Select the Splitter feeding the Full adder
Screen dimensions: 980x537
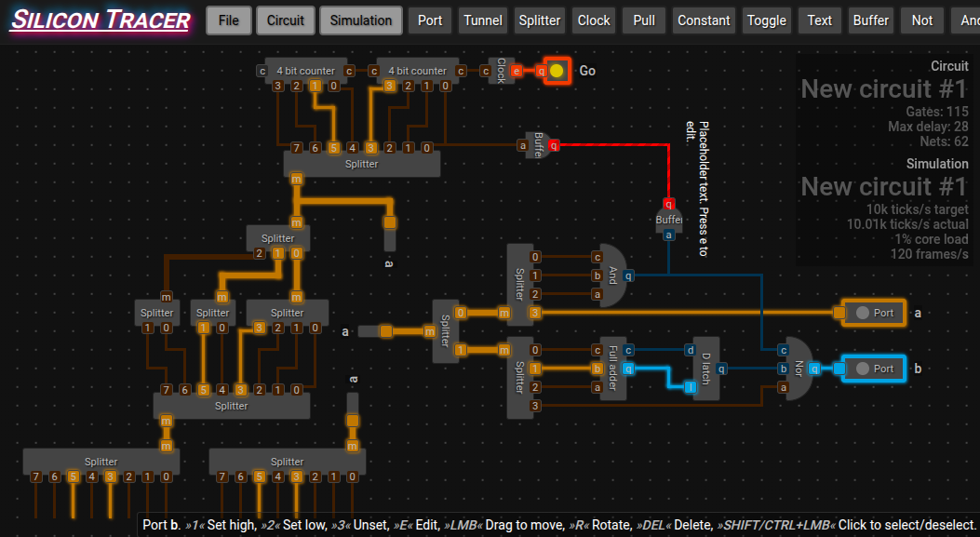click(519, 378)
